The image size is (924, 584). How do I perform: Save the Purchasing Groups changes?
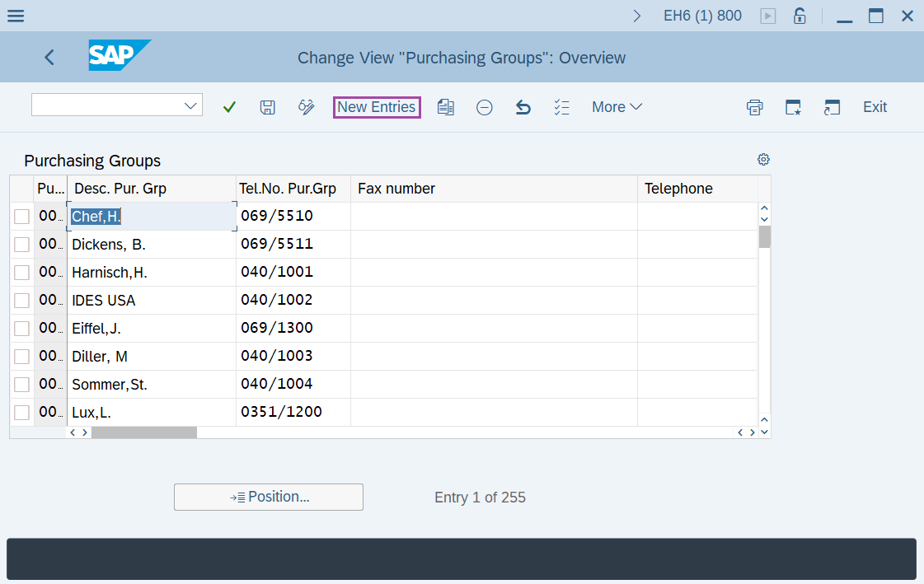coord(267,107)
